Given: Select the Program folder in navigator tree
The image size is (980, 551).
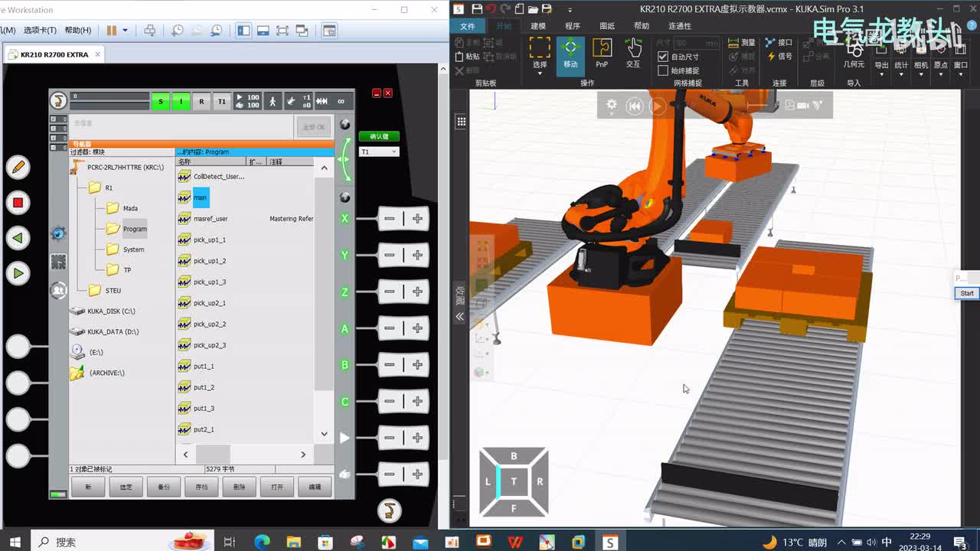Looking at the screenshot, I should point(128,229).
